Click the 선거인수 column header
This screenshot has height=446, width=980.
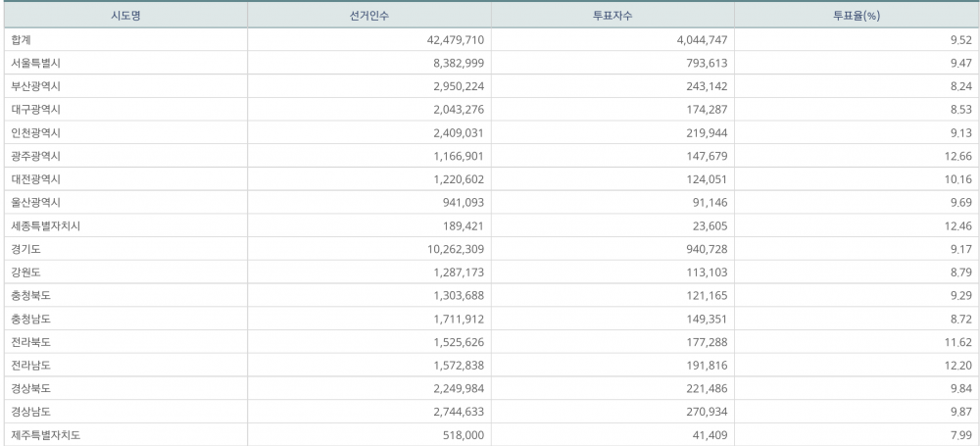(x=368, y=15)
